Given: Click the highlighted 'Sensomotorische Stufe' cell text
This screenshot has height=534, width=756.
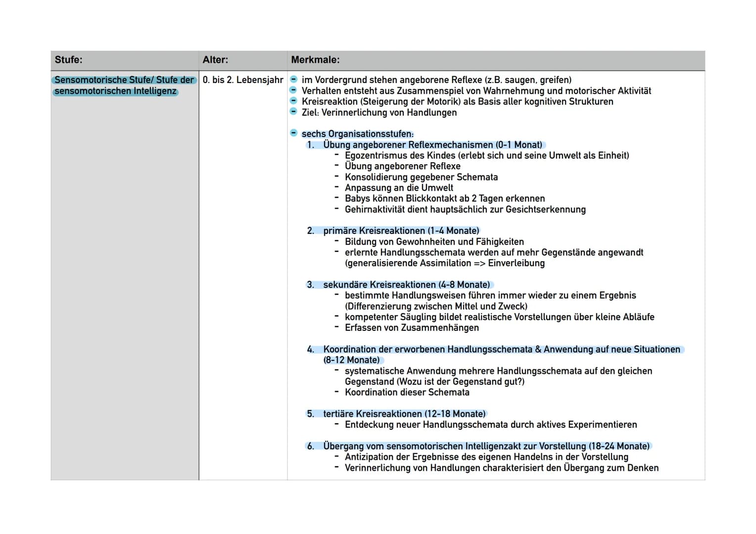Looking at the screenshot, I should click(x=124, y=85).
